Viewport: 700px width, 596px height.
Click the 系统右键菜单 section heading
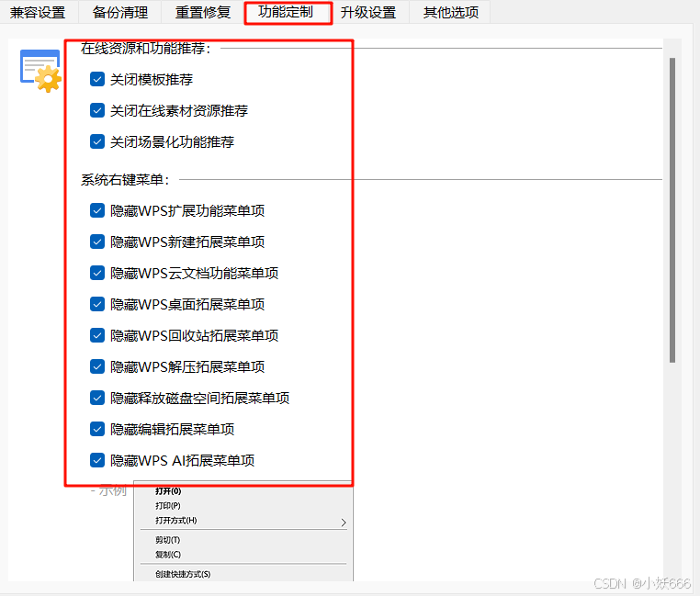(x=125, y=179)
